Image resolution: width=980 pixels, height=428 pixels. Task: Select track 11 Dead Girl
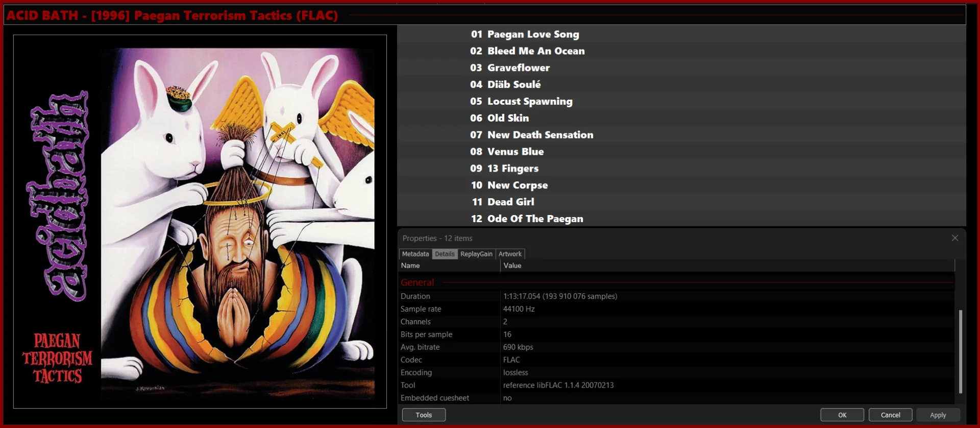tap(681, 202)
